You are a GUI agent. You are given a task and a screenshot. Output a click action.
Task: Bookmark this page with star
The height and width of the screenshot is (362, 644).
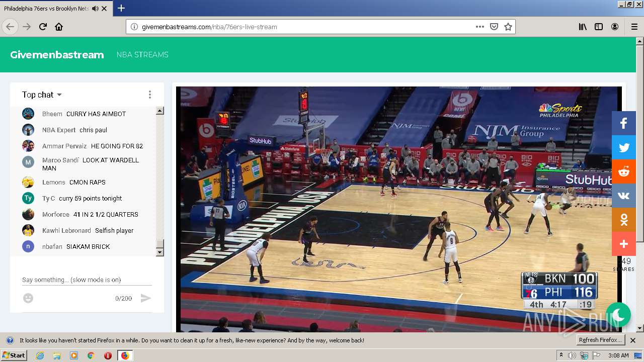(508, 27)
